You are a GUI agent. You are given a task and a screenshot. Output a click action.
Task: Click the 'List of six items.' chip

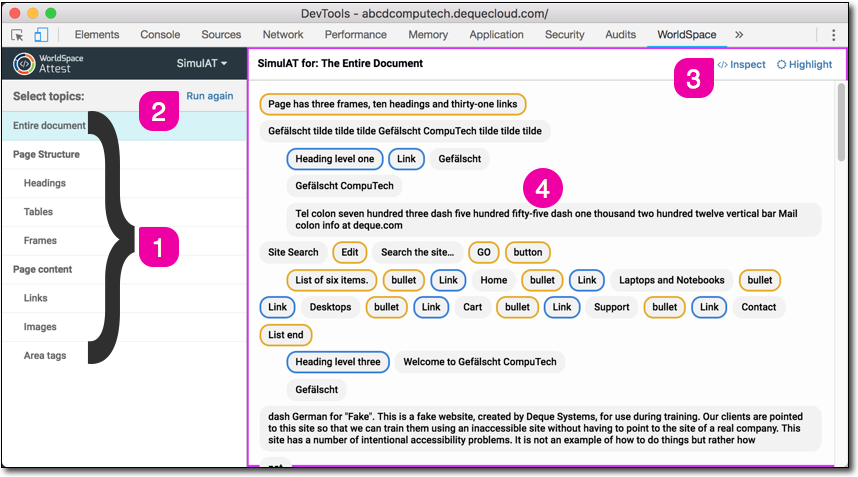(x=332, y=280)
